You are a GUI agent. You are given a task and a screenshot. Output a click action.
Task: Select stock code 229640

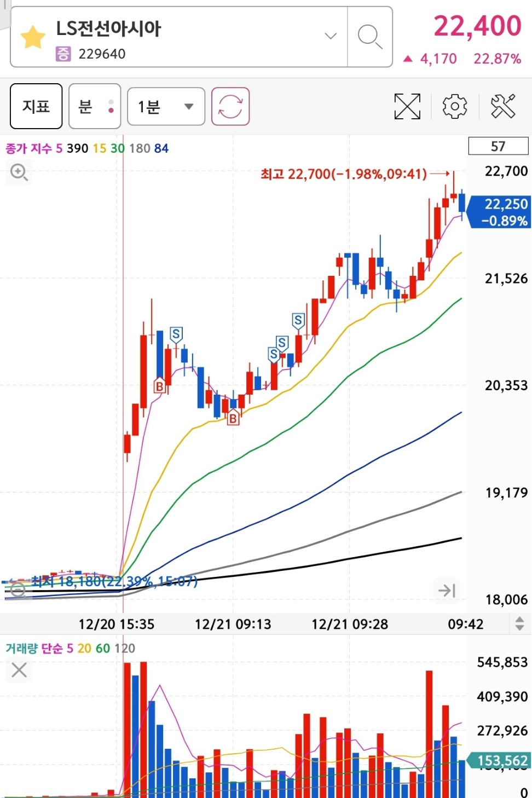pyautogui.click(x=102, y=54)
